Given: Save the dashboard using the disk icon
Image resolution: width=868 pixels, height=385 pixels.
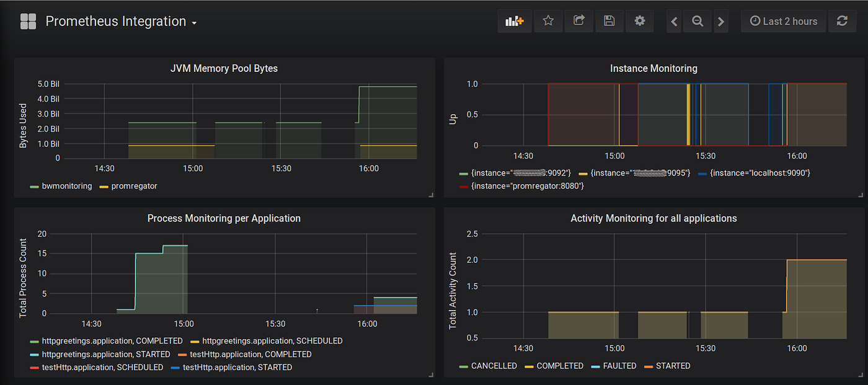Looking at the screenshot, I should point(609,20).
